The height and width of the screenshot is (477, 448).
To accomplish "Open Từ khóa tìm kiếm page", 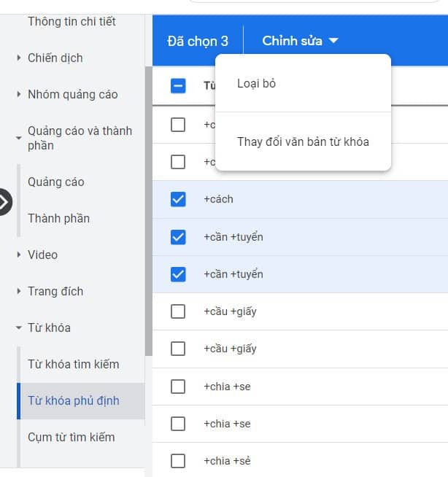I will pyautogui.click(x=73, y=364).
